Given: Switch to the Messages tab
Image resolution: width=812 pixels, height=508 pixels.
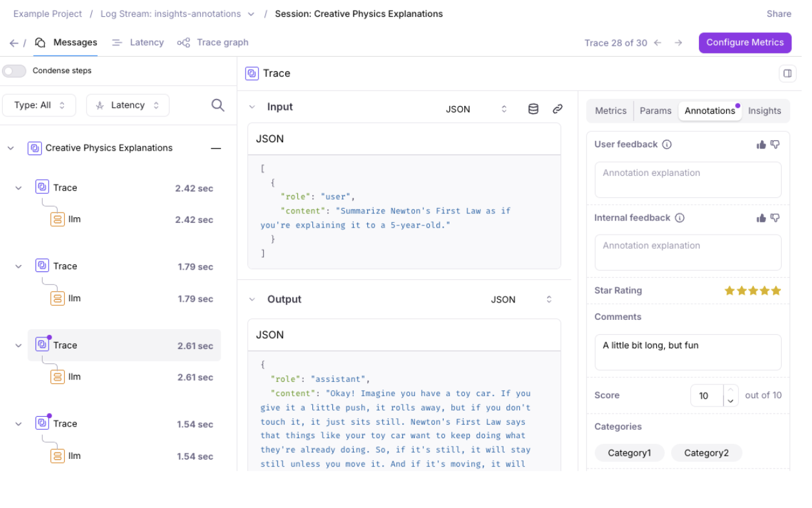Looking at the screenshot, I should click(67, 43).
